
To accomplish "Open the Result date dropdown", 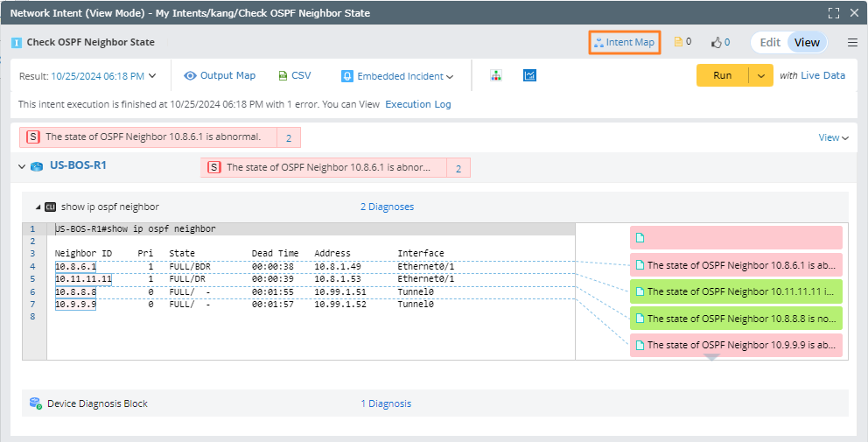I will [x=103, y=76].
